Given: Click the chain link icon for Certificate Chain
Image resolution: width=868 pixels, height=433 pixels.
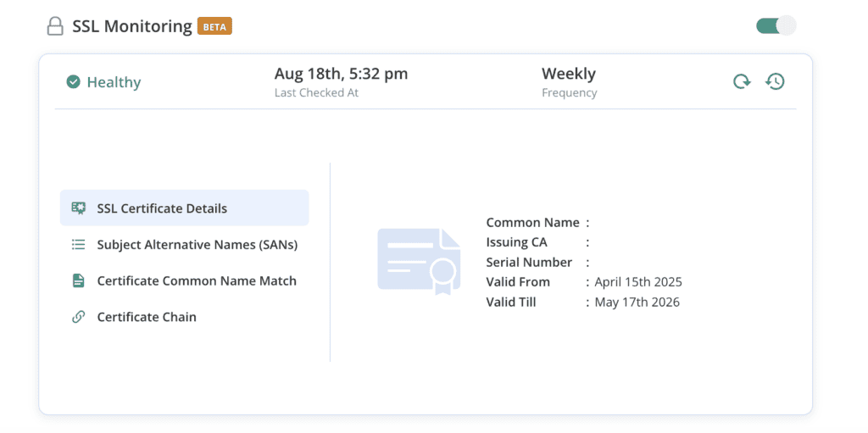Looking at the screenshot, I should pos(79,317).
